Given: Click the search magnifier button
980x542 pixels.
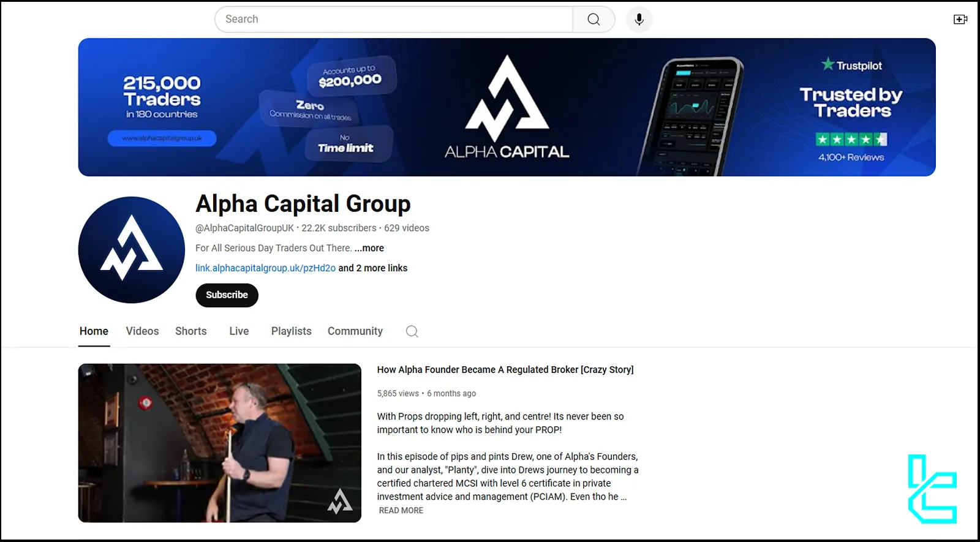Looking at the screenshot, I should coord(594,20).
